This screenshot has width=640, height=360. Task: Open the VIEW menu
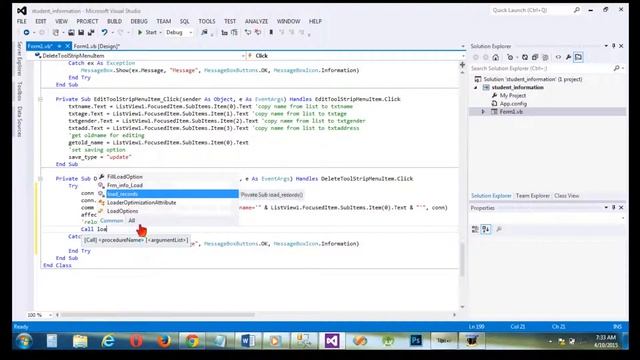pyautogui.click(x=61, y=21)
